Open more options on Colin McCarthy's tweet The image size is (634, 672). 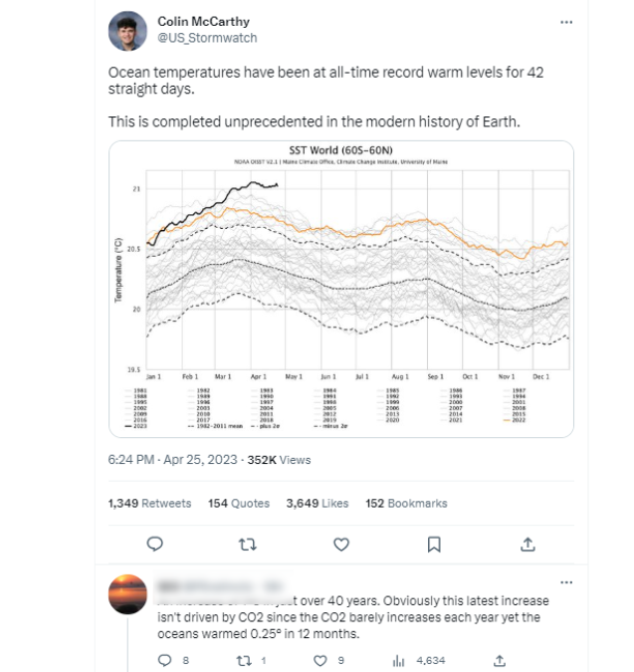pos(566,21)
